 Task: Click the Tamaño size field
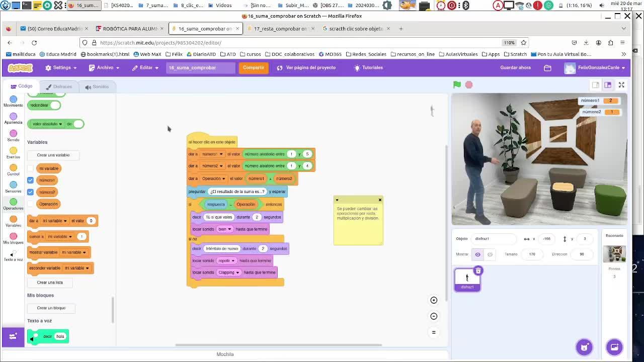tap(532, 254)
